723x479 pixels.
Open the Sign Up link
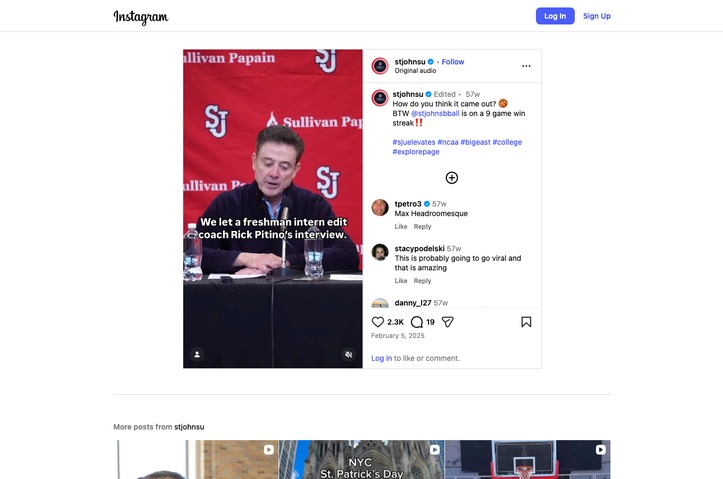click(597, 16)
